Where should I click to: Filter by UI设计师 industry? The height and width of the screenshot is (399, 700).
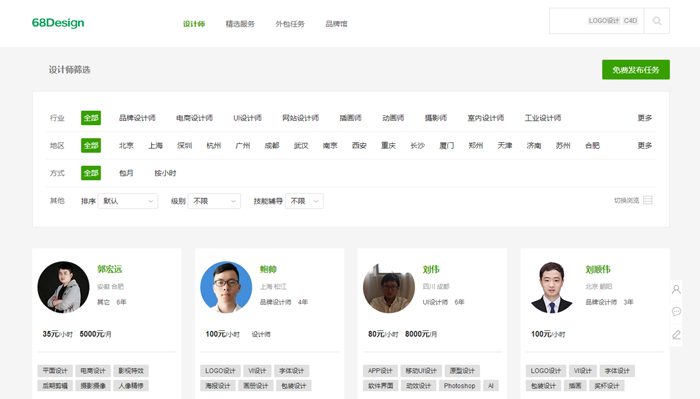247,118
